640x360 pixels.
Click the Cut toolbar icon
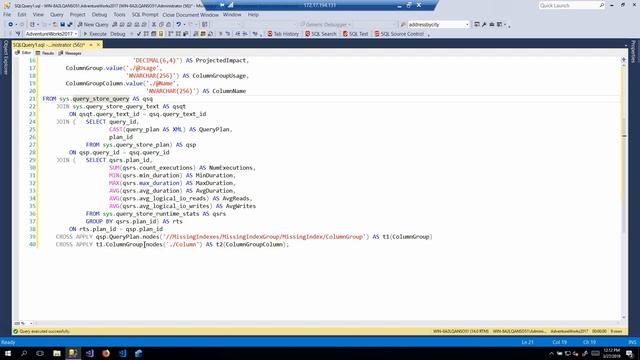click(154, 24)
